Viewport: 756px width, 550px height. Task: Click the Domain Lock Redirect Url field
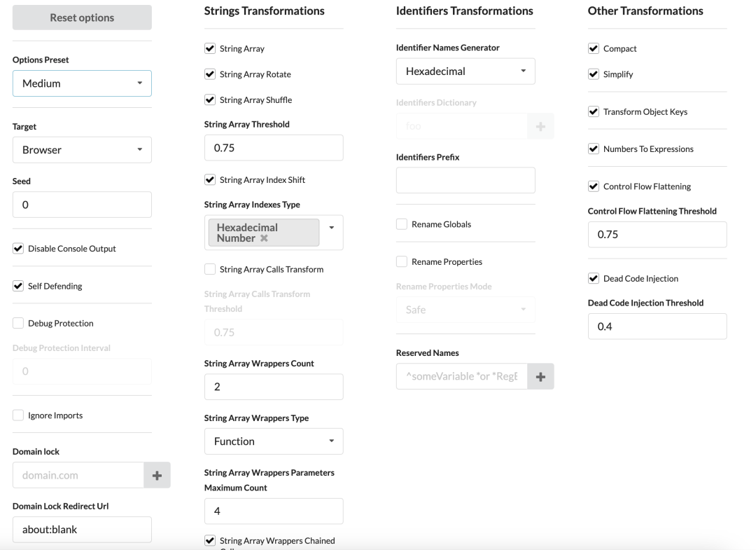tap(82, 530)
